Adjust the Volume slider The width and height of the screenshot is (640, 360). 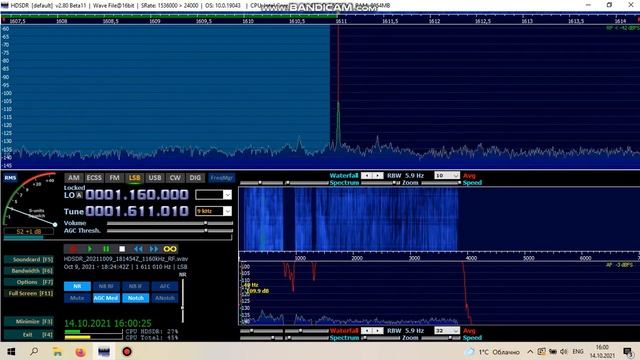[170, 223]
